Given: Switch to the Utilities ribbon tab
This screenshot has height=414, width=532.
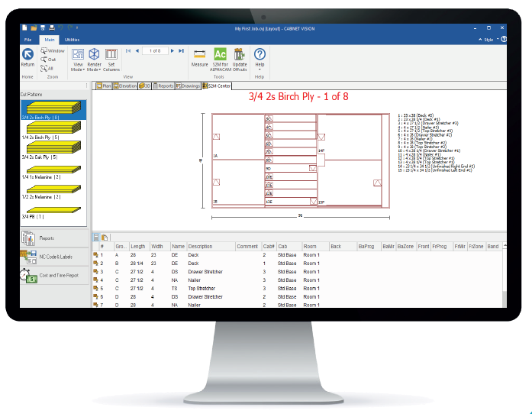Looking at the screenshot, I should tap(72, 40).
